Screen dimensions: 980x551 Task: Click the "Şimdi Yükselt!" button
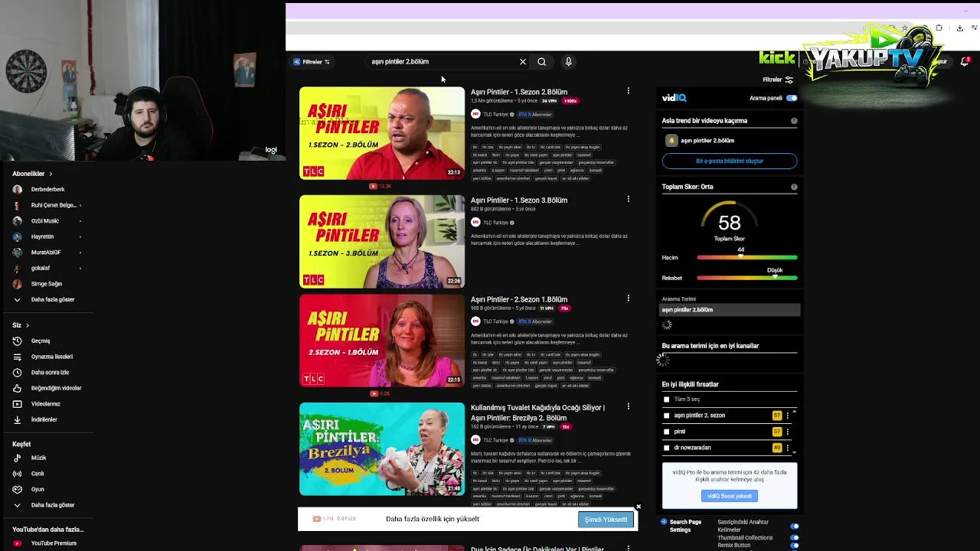[x=606, y=520]
